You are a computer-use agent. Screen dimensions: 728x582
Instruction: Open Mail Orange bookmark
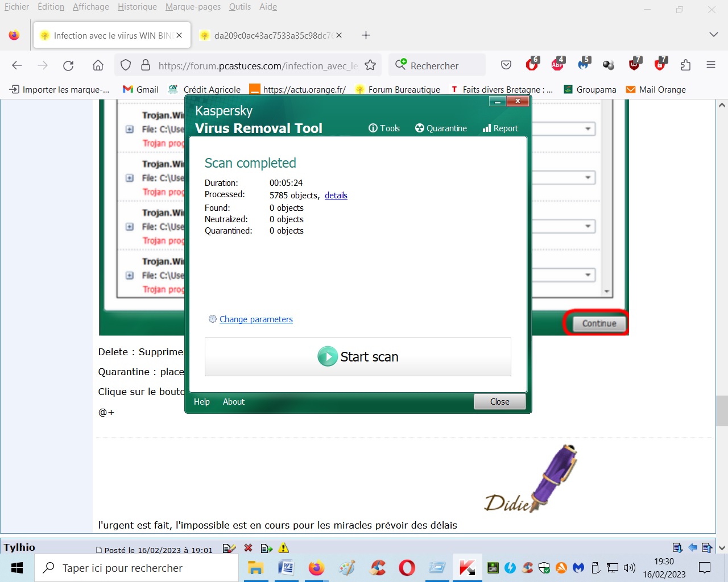[656, 89]
